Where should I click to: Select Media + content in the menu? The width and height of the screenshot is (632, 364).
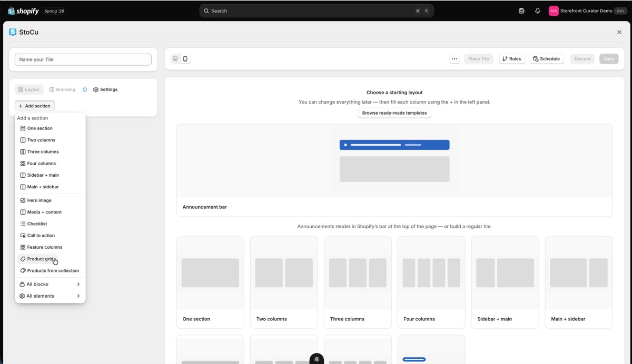tap(50, 212)
